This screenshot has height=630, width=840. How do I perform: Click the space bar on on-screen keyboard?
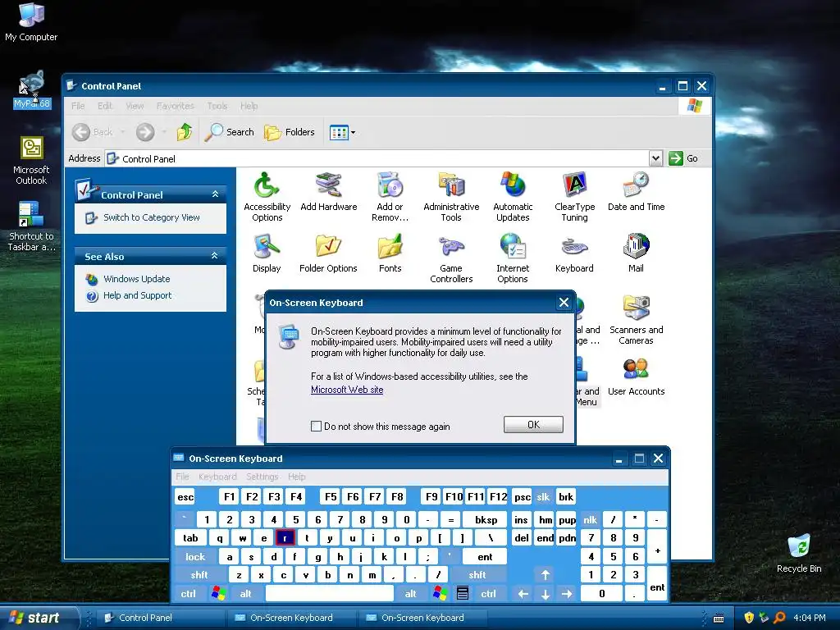[x=330, y=594]
